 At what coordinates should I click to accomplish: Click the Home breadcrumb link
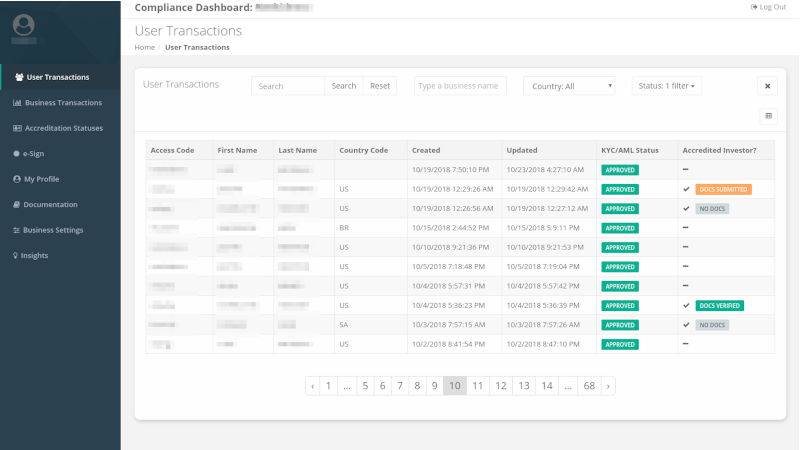pos(144,47)
